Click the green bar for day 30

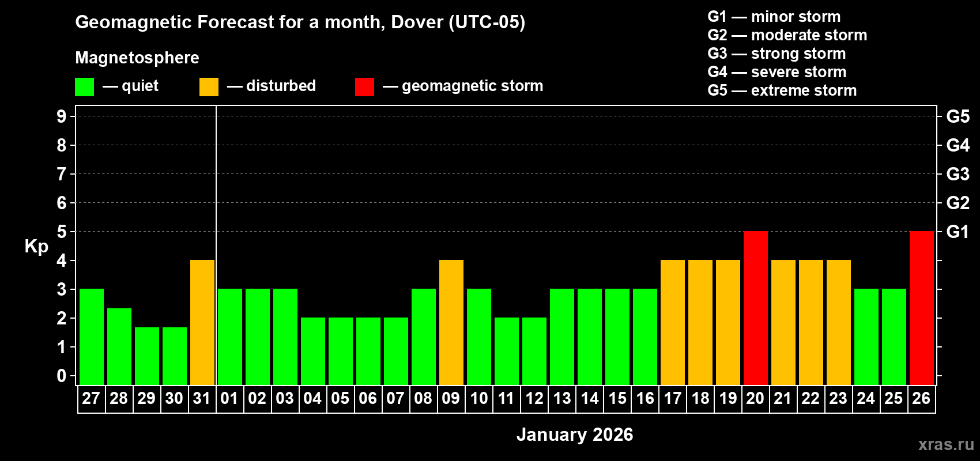pyautogui.click(x=175, y=356)
